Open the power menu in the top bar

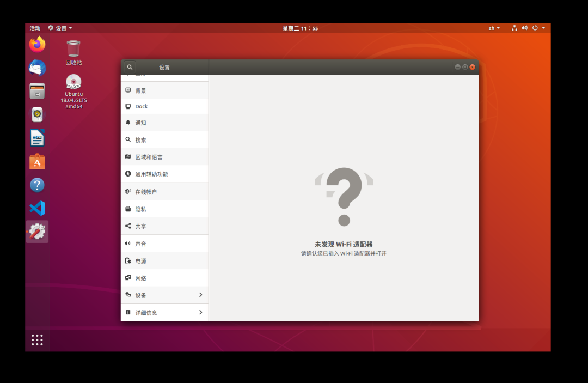(536, 28)
